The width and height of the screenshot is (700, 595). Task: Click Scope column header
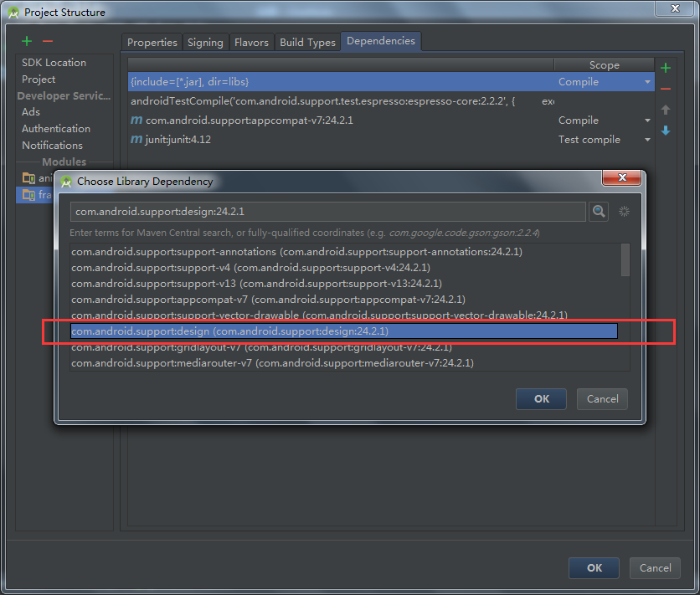[604, 65]
